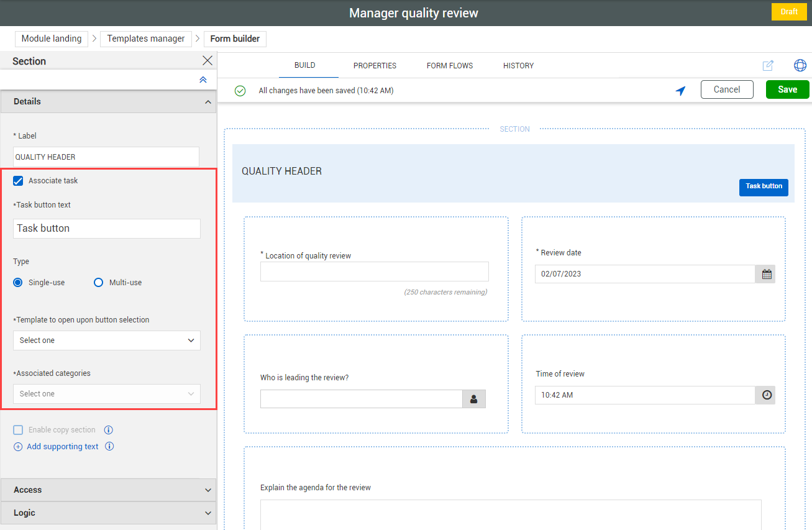The height and width of the screenshot is (530, 812).
Task: Expand the Access section
Action: pos(109,490)
